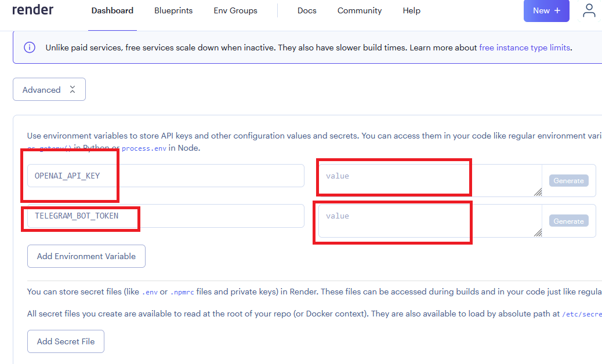
Task: Click the render logo
Action: (32, 10)
